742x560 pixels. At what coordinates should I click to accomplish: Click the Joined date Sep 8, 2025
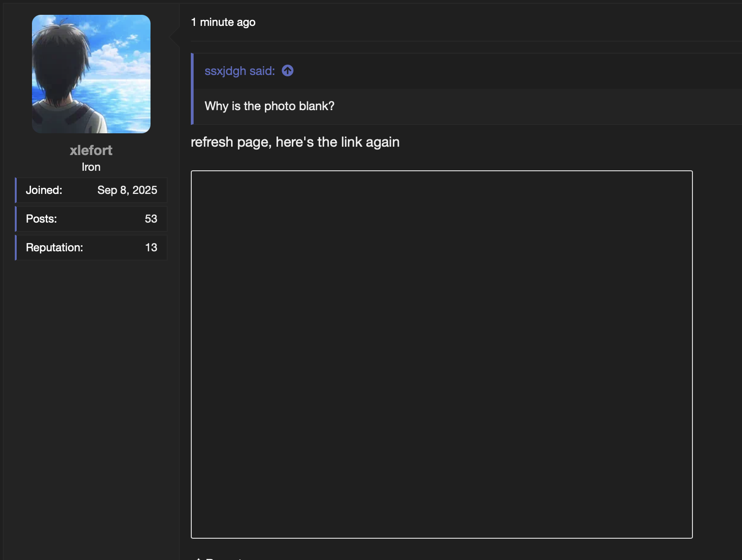pyautogui.click(x=127, y=190)
